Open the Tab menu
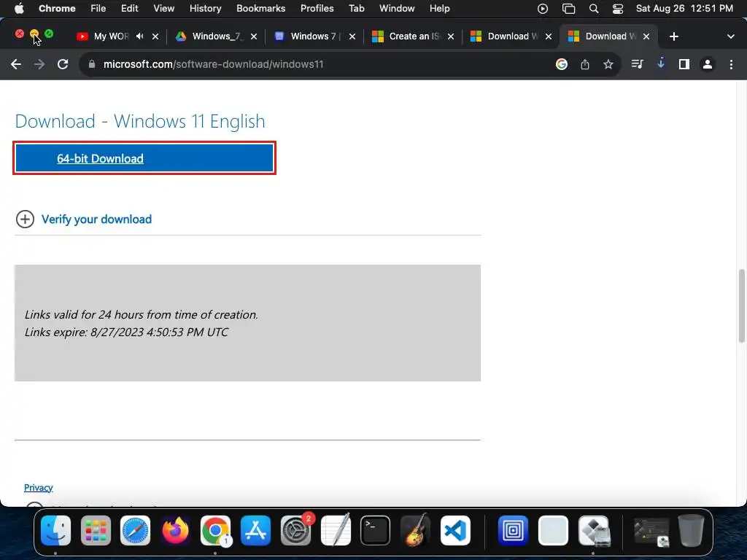 click(356, 8)
